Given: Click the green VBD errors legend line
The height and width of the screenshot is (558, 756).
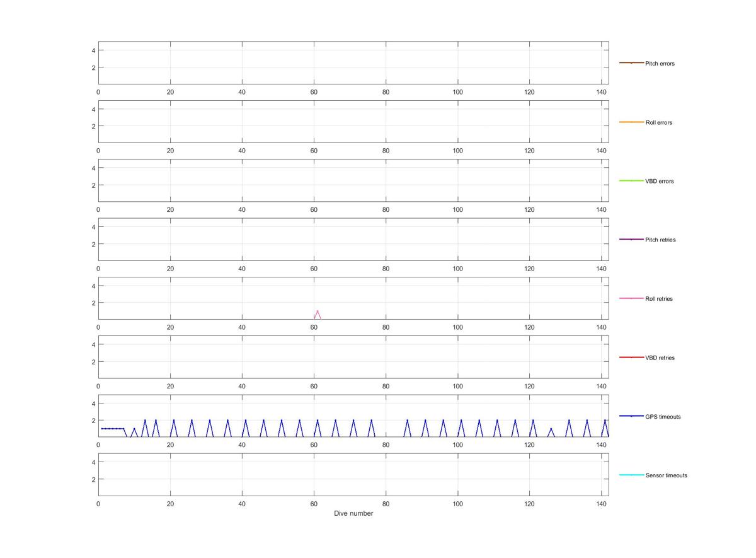Looking at the screenshot, I should pos(631,181).
